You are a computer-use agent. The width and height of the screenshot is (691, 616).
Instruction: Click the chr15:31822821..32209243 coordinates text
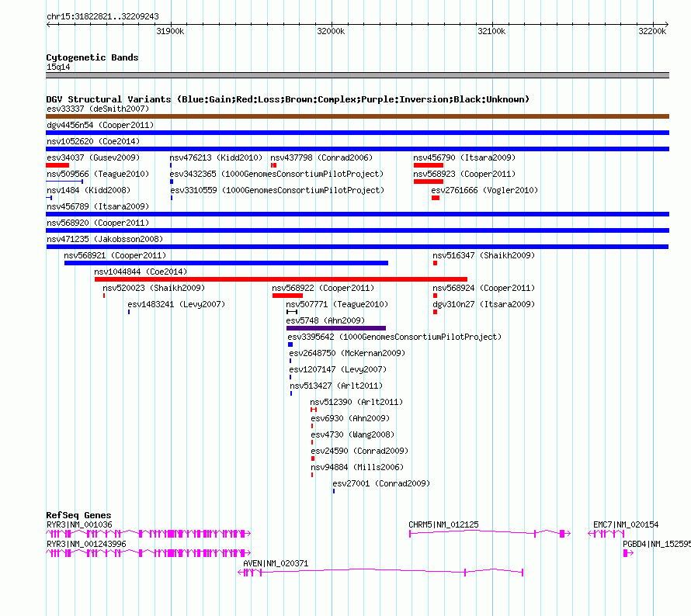(x=102, y=17)
